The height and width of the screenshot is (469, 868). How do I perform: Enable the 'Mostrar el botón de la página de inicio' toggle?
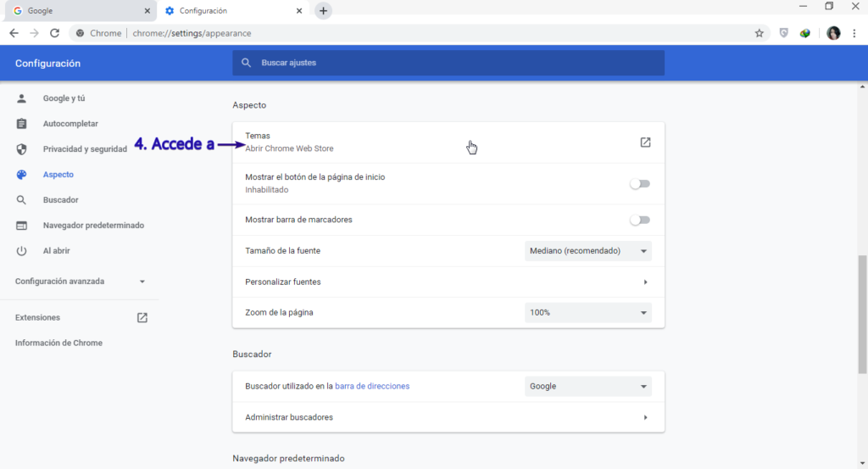point(639,184)
